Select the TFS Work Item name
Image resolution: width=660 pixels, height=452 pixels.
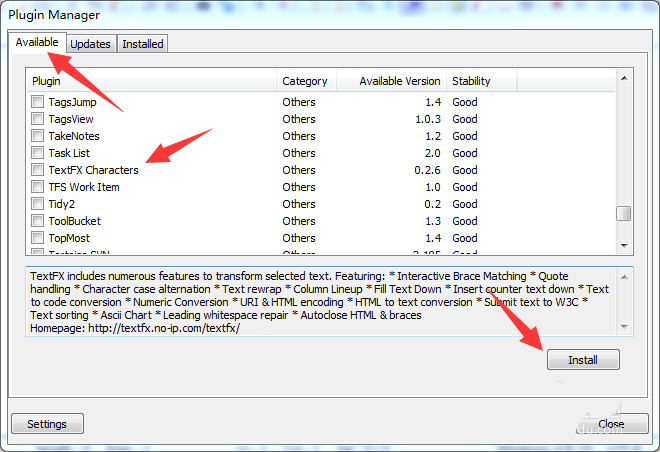pos(84,187)
